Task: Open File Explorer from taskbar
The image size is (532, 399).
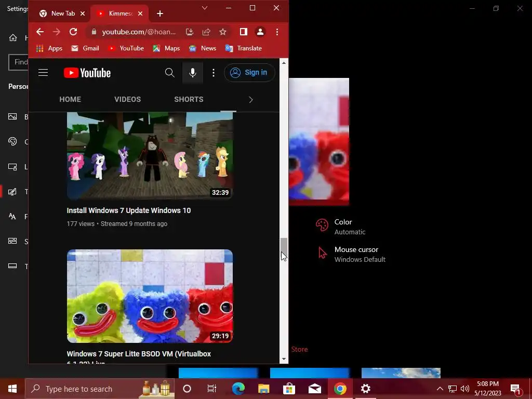Action: 263,389
